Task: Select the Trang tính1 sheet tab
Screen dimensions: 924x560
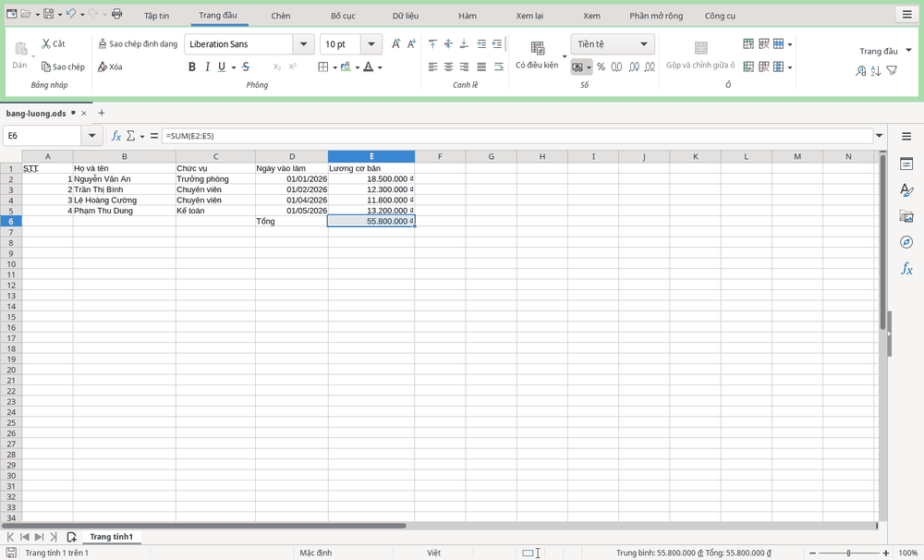Action: pos(112,537)
